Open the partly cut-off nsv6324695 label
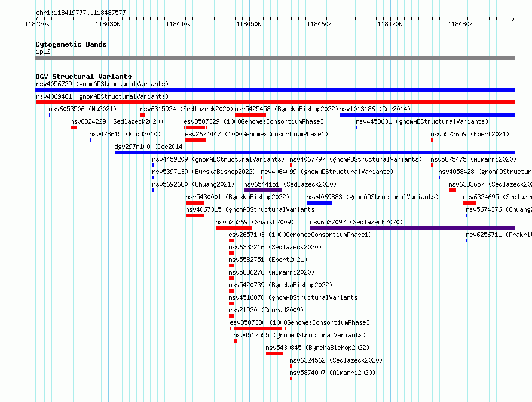Image resolution: width=532 pixels, height=402 pixels. [x=497, y=197]
